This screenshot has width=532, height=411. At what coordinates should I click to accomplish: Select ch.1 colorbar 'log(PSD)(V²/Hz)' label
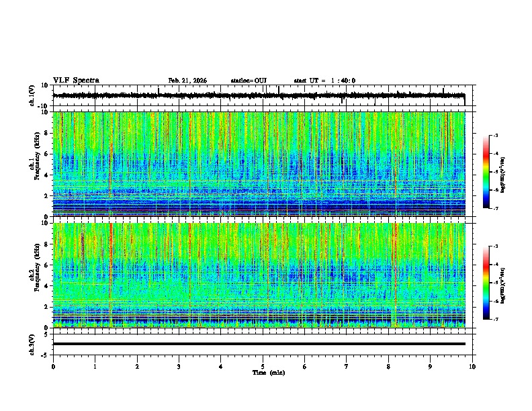click(x=503, y=175)
